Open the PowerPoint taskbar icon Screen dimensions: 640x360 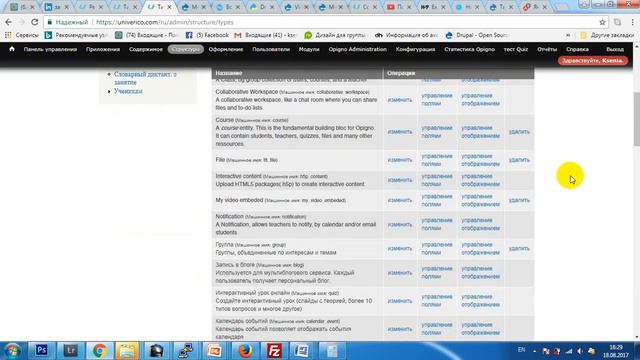click(215, 351)
